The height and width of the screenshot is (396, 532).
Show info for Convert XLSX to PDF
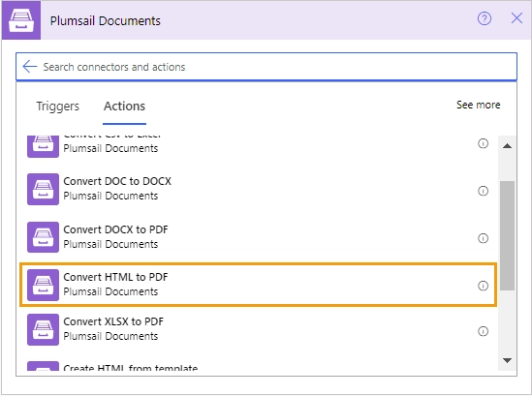483,331
